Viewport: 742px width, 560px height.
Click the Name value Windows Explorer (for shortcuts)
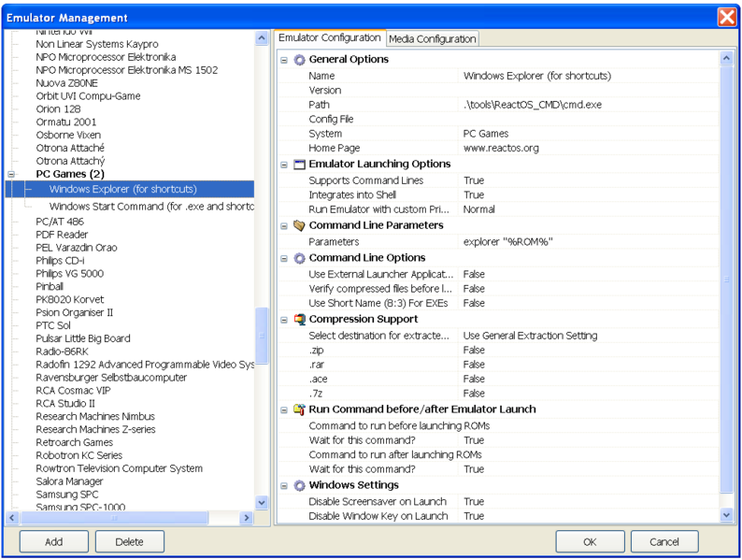pos(537,76)
